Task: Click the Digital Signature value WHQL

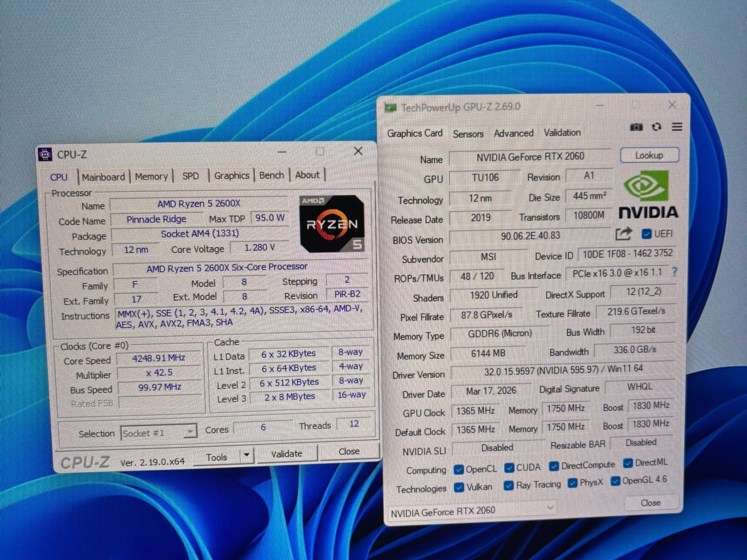Action: 639,386
